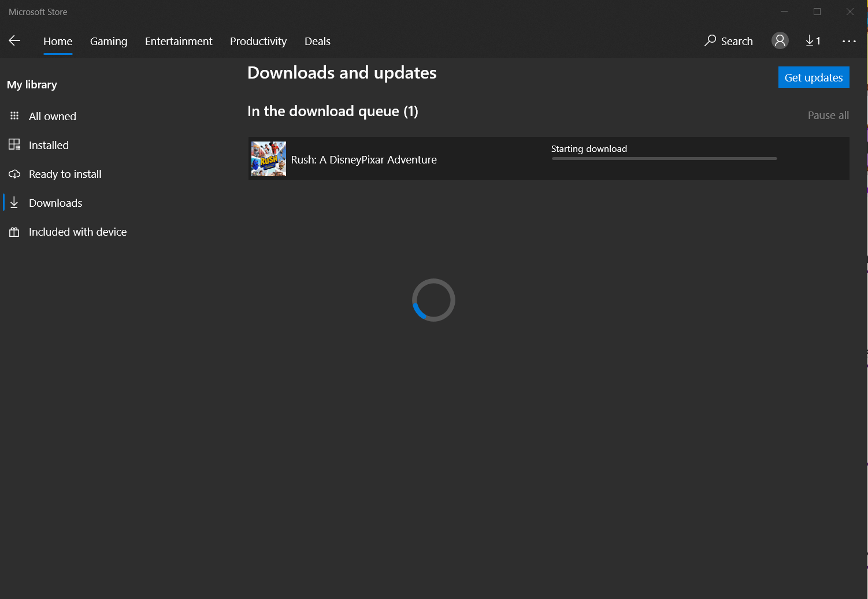Click the All owned grid icon
The height and width of the screenshot is (599, 868).
[14, 116]
